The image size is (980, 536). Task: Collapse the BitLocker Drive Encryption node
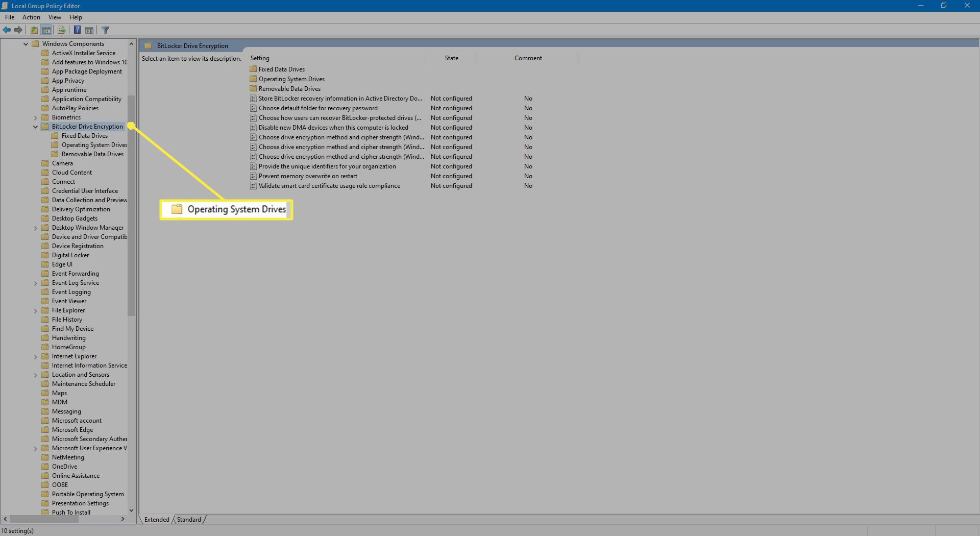pos(35,127)
